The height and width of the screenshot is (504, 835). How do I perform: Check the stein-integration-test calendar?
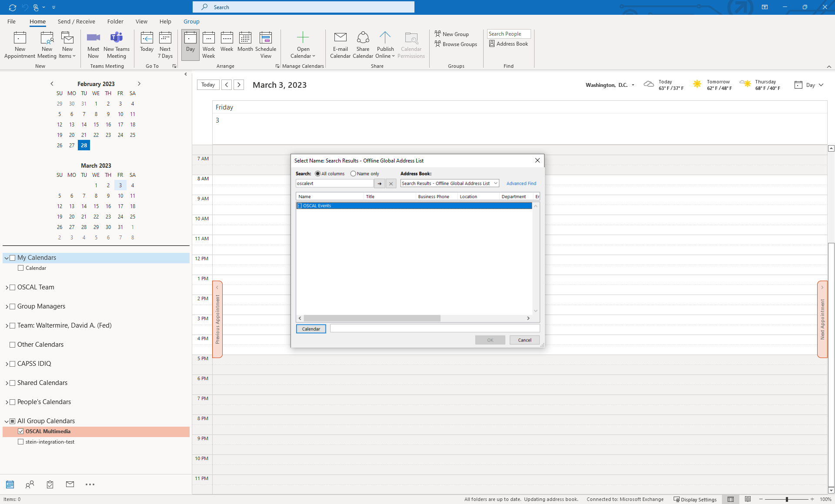[20, 442]
